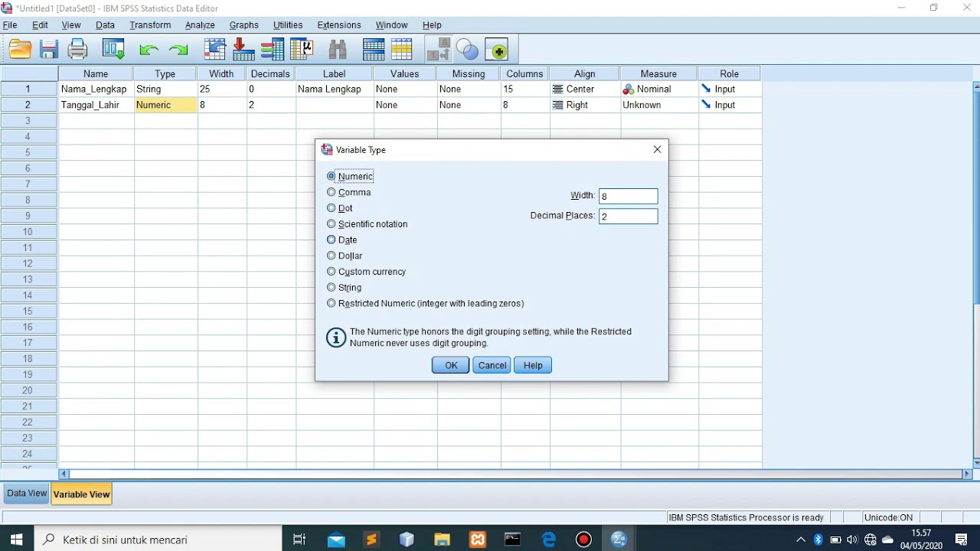Click the Nama Lengkap label cell

[x=335, y=90]
